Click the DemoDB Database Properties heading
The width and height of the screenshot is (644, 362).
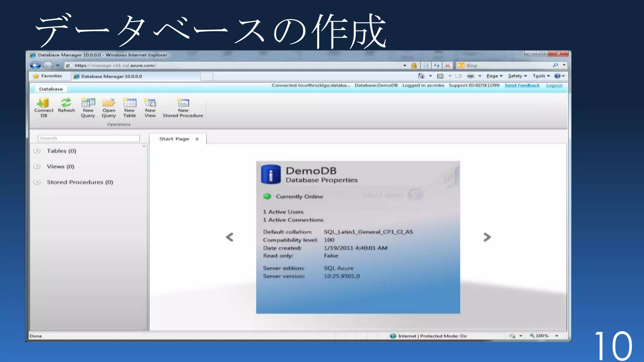[322, 175]
